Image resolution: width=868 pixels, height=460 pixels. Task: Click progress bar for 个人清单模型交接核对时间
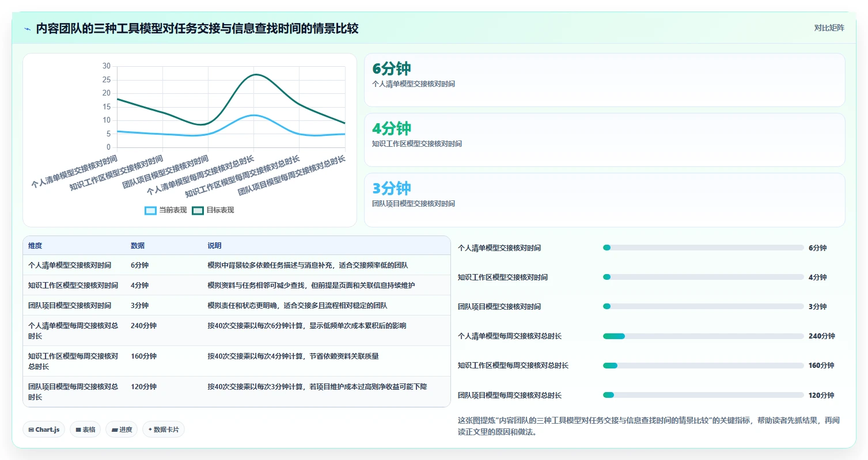[x=703, y=248]
